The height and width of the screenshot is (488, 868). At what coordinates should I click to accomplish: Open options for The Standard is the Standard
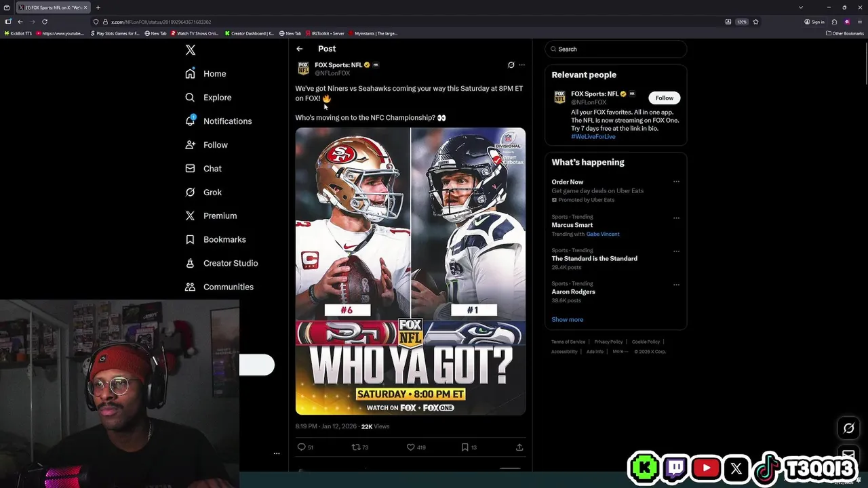pos(676,251)
